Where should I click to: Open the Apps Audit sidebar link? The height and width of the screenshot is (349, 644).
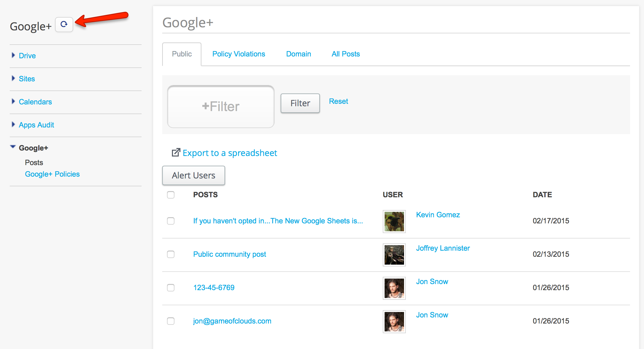(36, 125)
